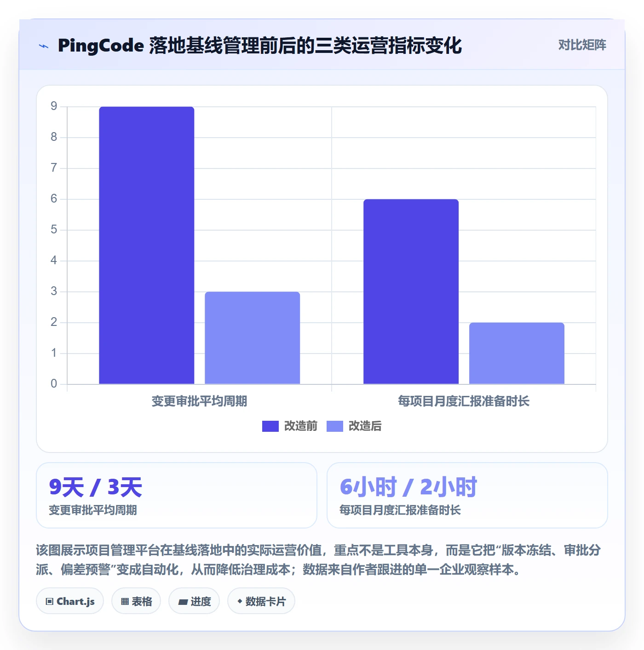The image size is (644, 650).
Task: Open the 6小时 / 2小时 data card
Action: [x=467, y=495]
